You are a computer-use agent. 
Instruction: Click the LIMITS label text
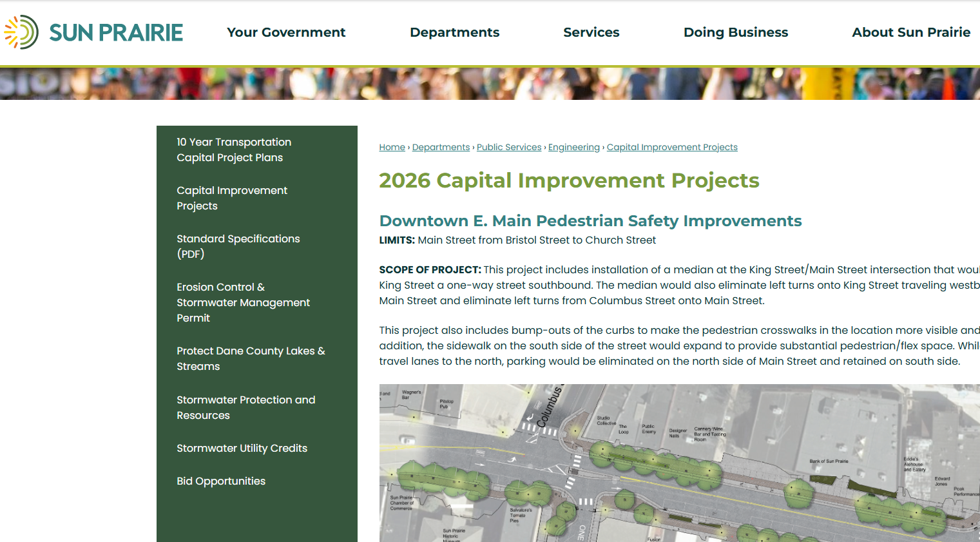(x=397, y=240)
